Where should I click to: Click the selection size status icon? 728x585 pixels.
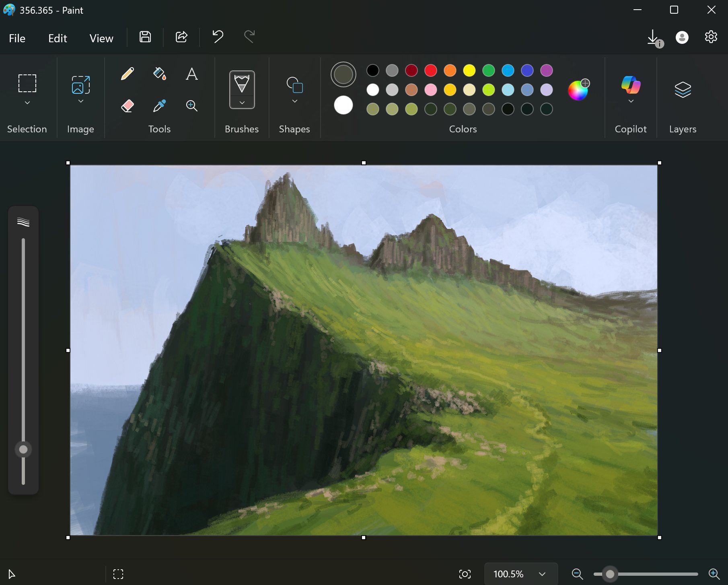118,574
